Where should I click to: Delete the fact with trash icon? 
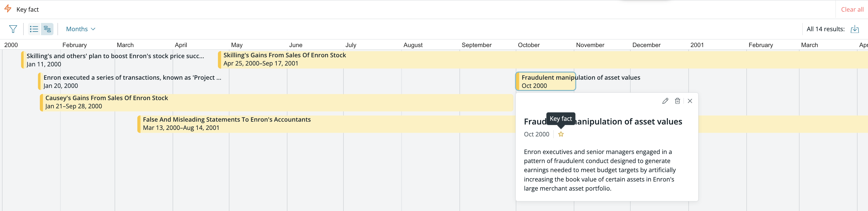click(x=677, y=101)
